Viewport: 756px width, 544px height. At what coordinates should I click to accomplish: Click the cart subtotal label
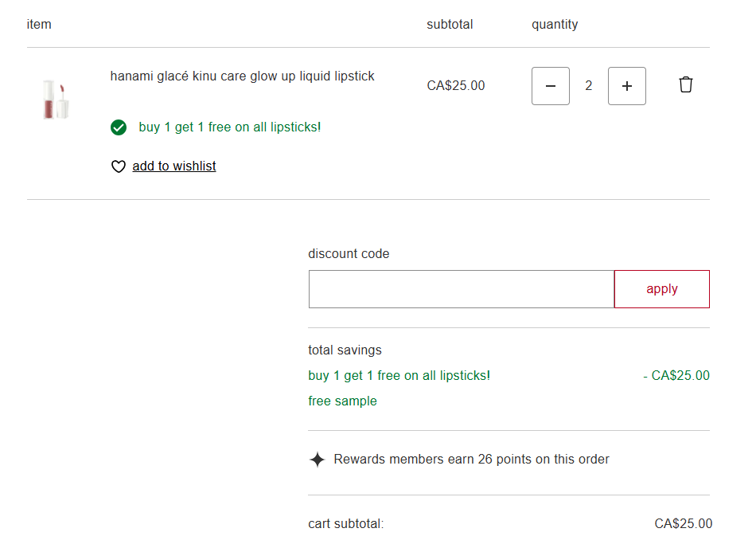[345, 524]
